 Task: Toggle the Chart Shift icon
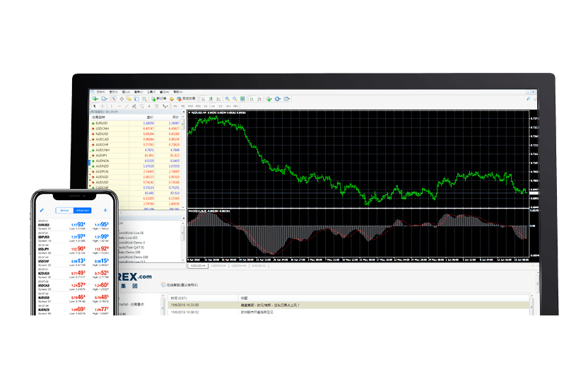(x=259, y=98)
